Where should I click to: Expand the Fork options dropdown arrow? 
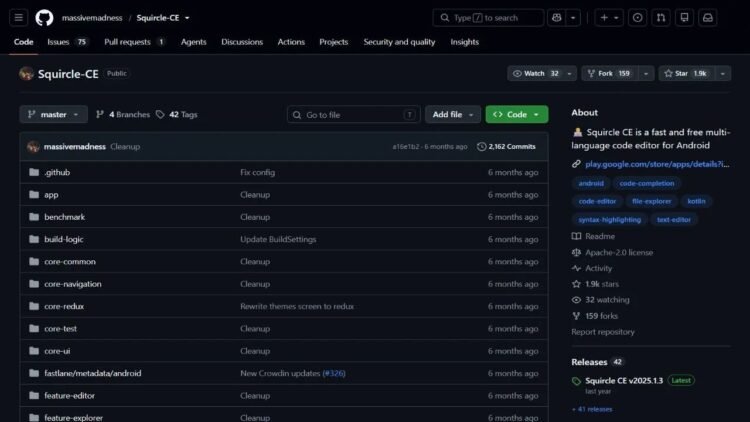[646, 74]
